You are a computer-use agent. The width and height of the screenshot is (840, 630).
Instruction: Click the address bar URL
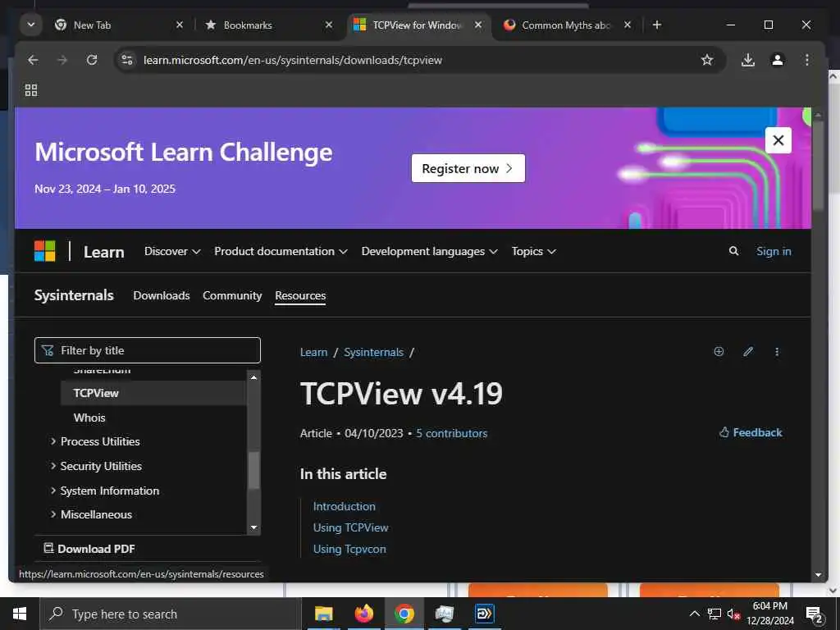point(293,60)
